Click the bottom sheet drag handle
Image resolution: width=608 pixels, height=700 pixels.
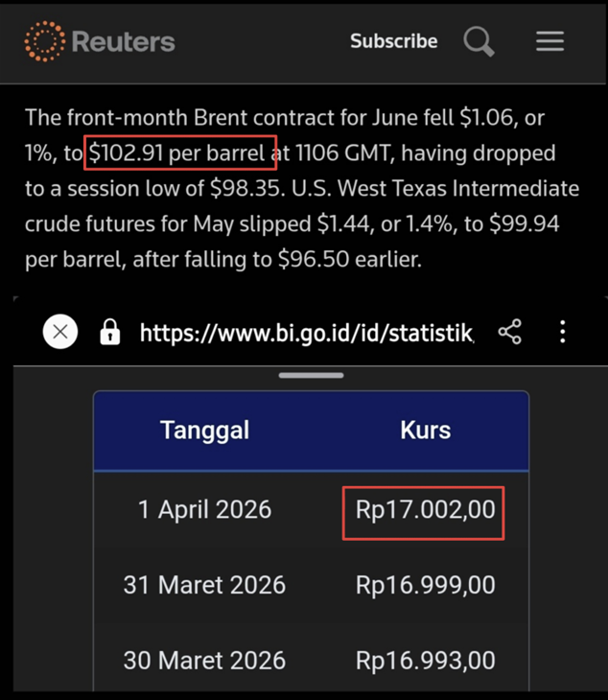311,375
